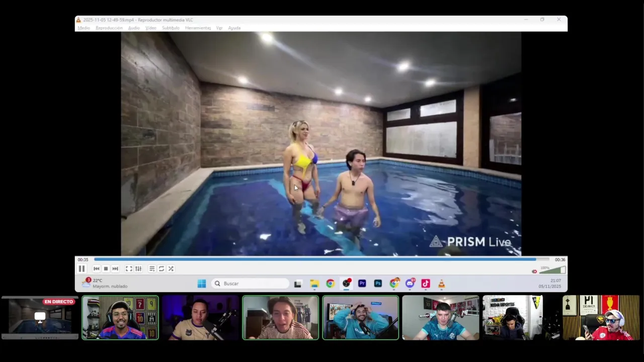Open VLC extended settings equalizer icon
Viewport: 644px width, 362px height.
138,269
